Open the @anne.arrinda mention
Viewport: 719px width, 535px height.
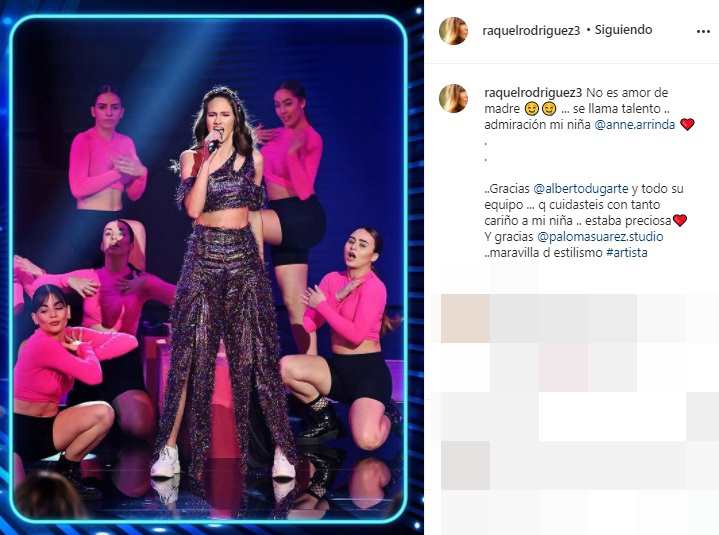[635, 125]
